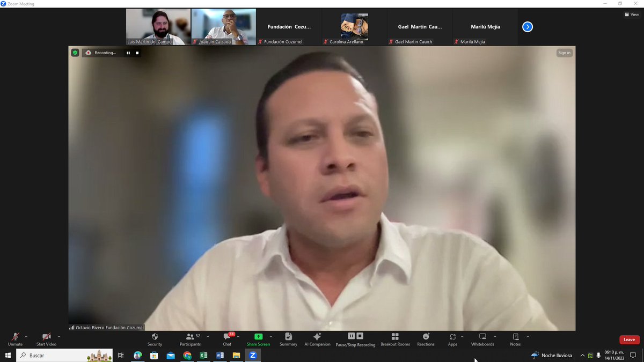Open the Noche lluviosa weather widget
This screenshot has height=362, width=644.
coord(551,355)
